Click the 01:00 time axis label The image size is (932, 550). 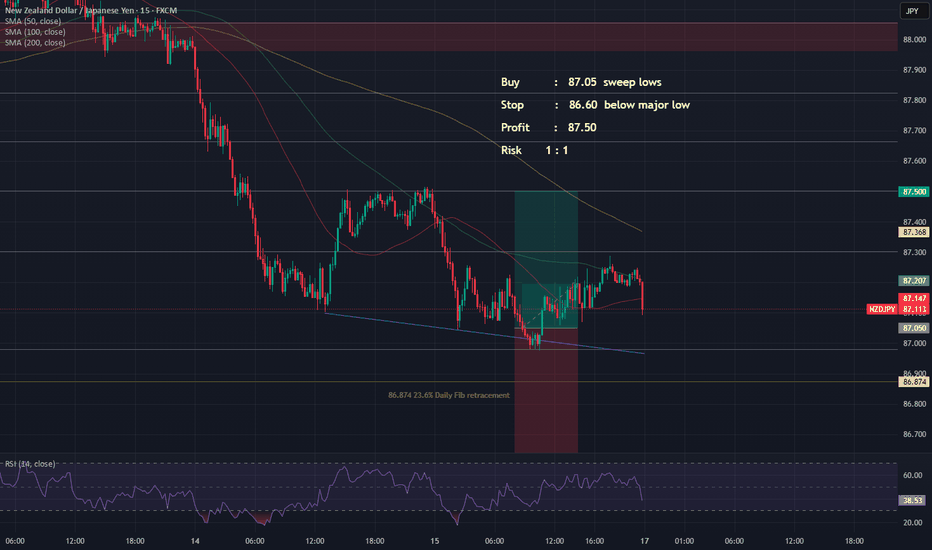684,540
